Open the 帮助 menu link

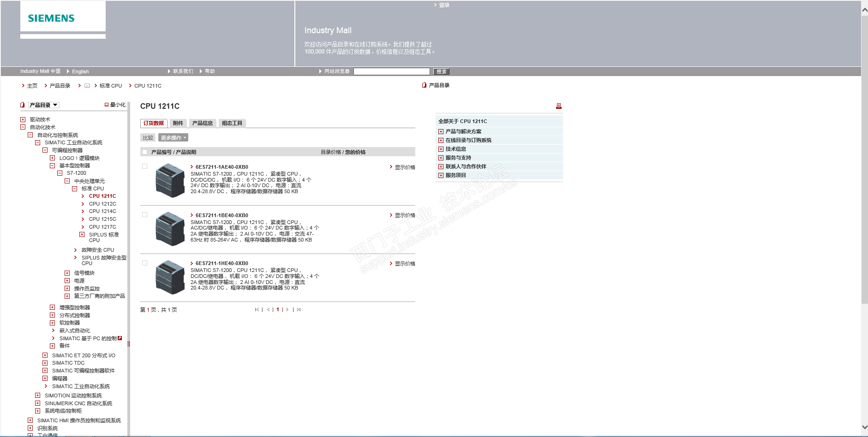tap(210, 71)
